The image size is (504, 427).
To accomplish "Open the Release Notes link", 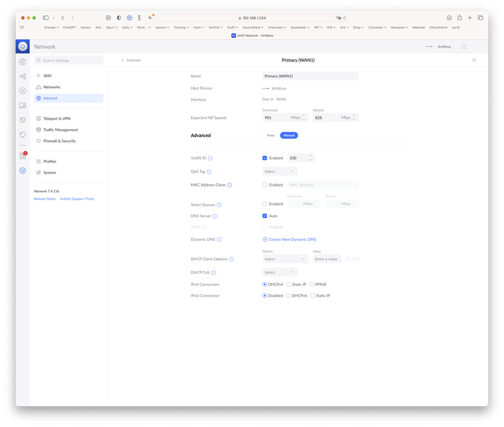I will (45, 199).
